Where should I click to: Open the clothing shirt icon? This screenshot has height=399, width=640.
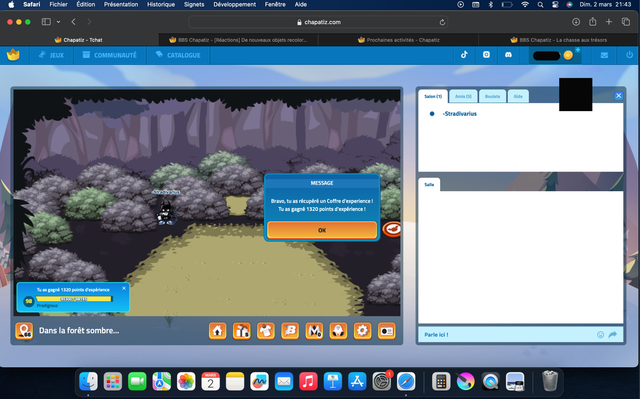pyautogui.click(x=266, y=331)
